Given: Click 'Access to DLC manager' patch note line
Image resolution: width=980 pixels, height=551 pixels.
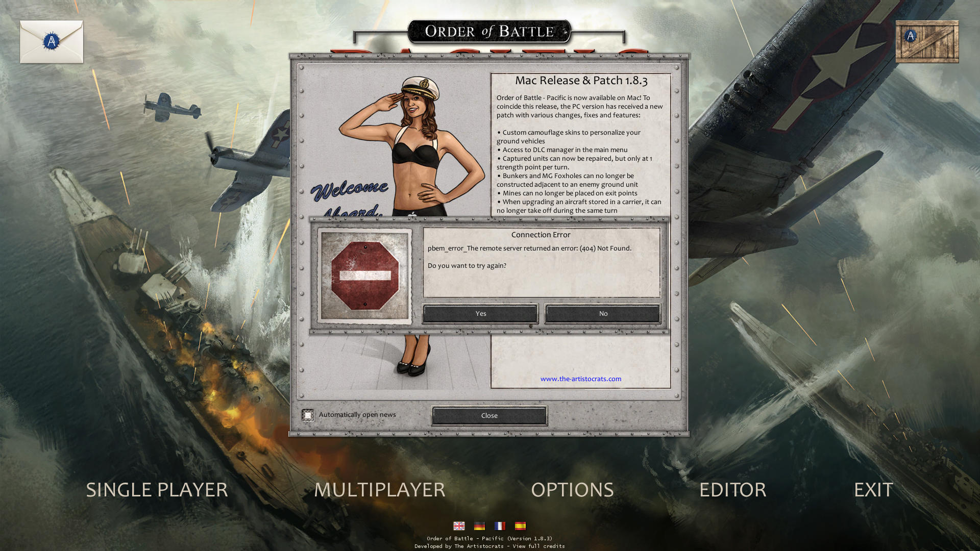Looking at the screenshot, I should [x=562, y=150].
